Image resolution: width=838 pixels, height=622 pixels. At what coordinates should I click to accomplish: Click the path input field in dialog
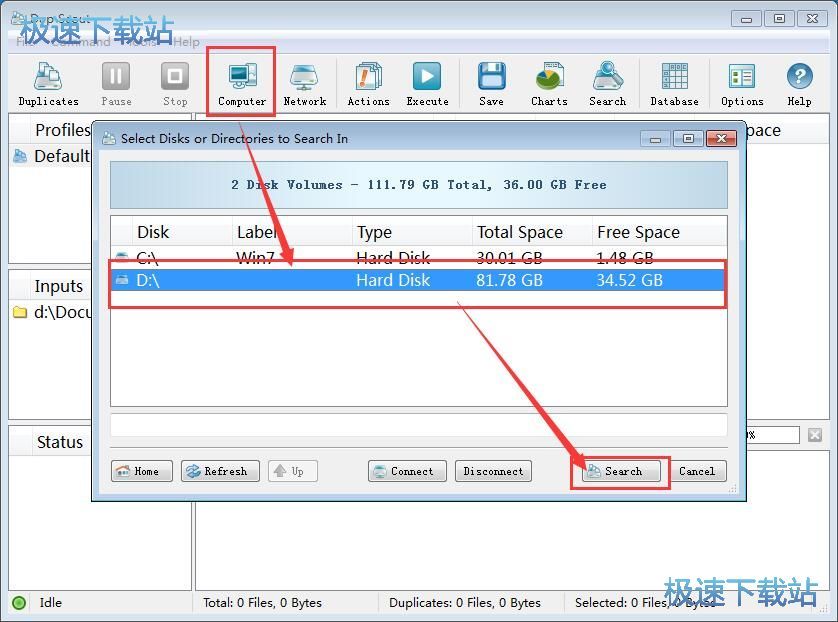point(418,425)
